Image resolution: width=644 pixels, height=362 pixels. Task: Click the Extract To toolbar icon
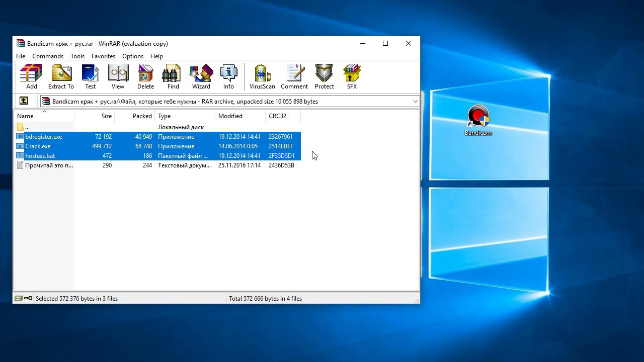pos(61,77)
